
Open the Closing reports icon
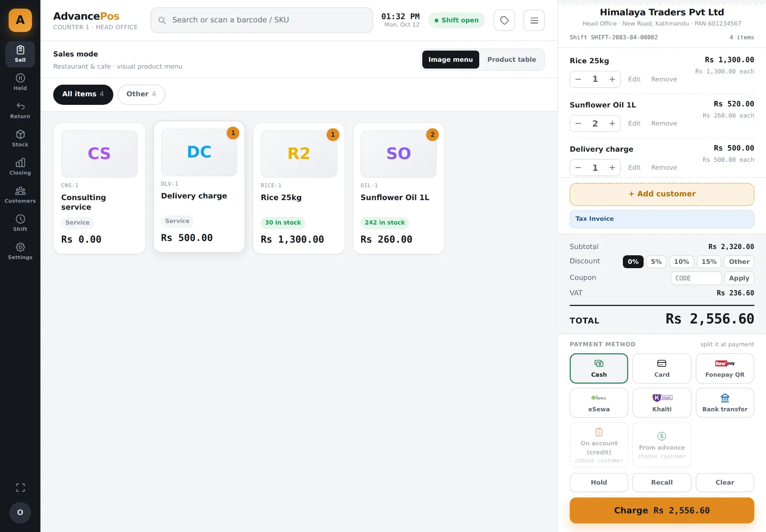coord(20,167)
